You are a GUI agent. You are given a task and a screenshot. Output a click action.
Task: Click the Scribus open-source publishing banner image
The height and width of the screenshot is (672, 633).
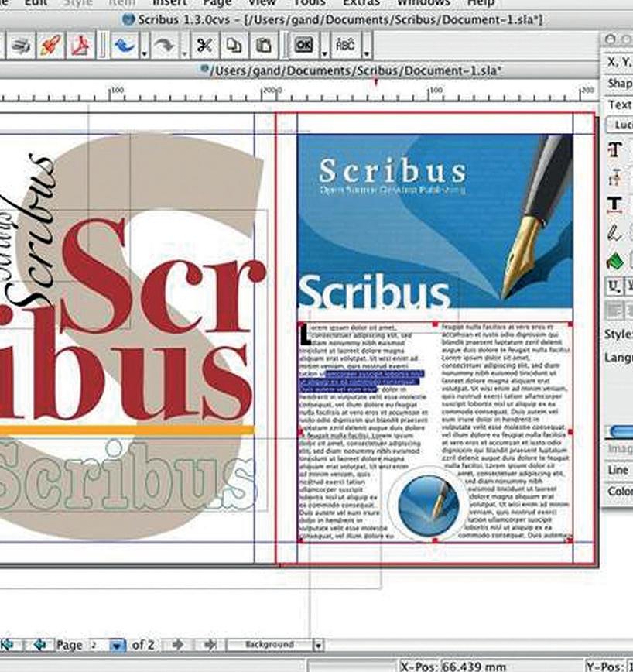pos(435,221)
